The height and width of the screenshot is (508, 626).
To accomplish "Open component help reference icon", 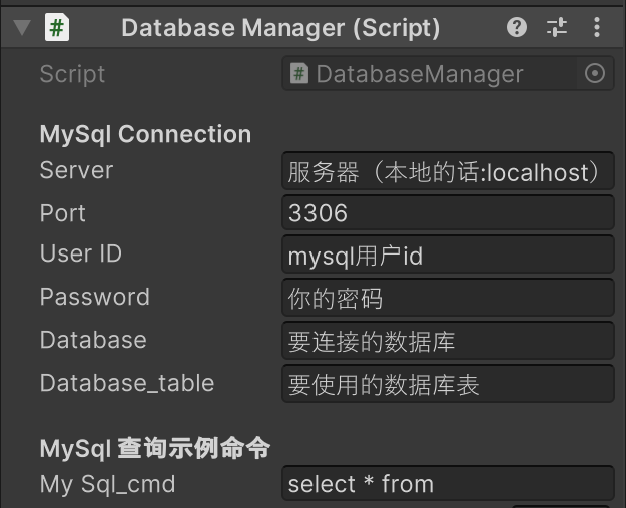I will pyautogui.click(x=517, y=28).
